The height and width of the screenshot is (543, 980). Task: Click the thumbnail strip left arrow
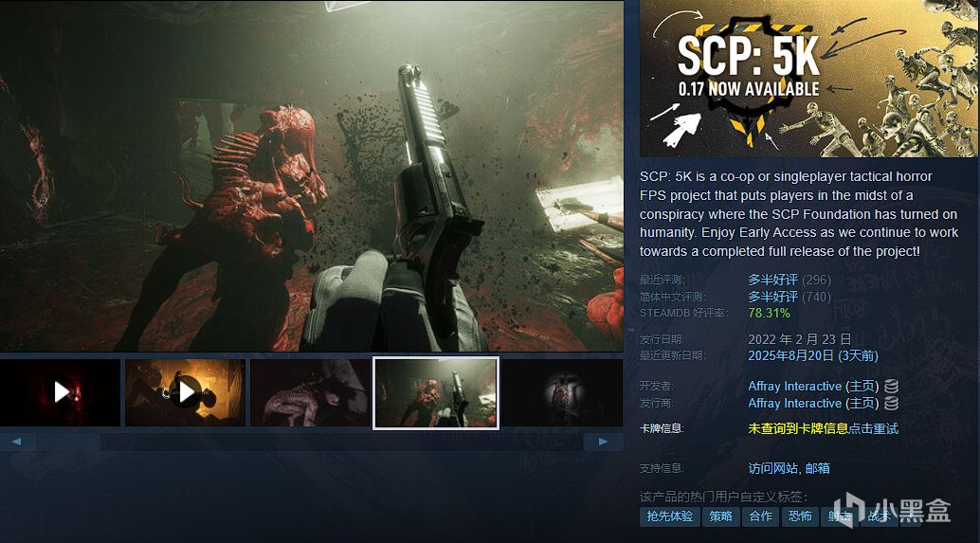pos(16,442)
